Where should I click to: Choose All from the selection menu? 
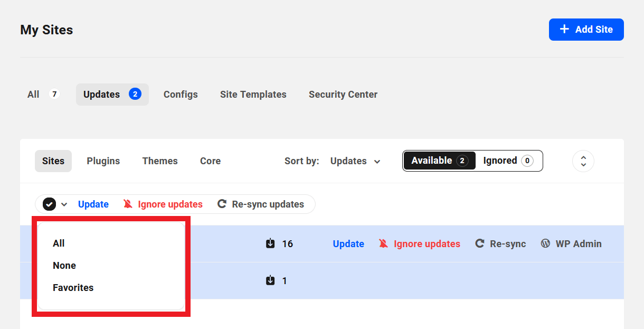(59, 243)
